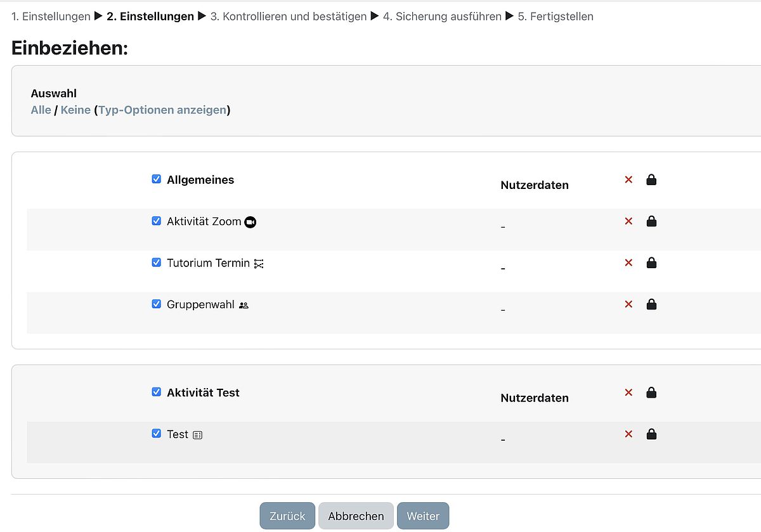Click the Abbrechen button
761x532 pixels.
(x=356, y=516)
